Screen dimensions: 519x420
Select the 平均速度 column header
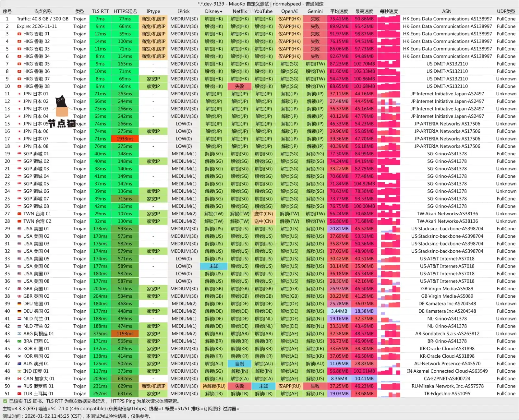339,11
